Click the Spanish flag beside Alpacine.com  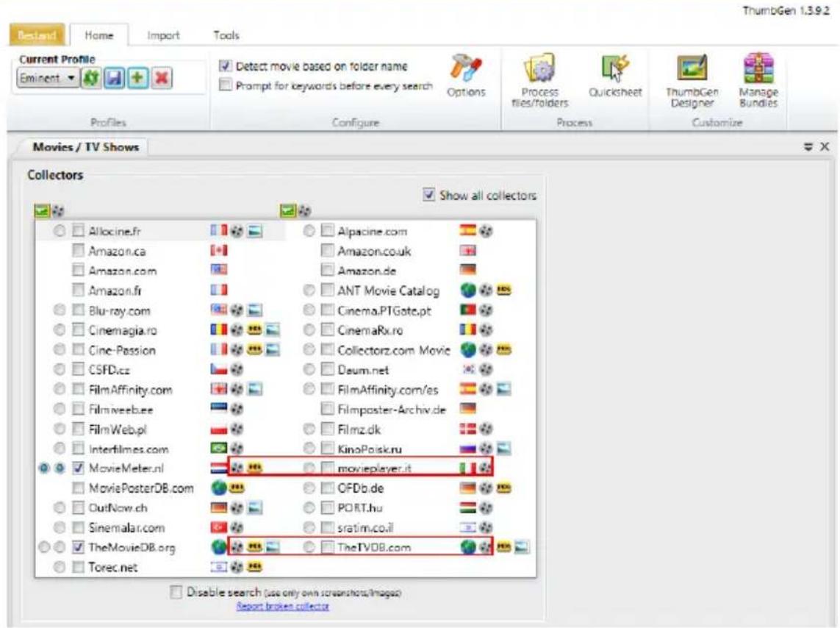[x=467, y=230]
